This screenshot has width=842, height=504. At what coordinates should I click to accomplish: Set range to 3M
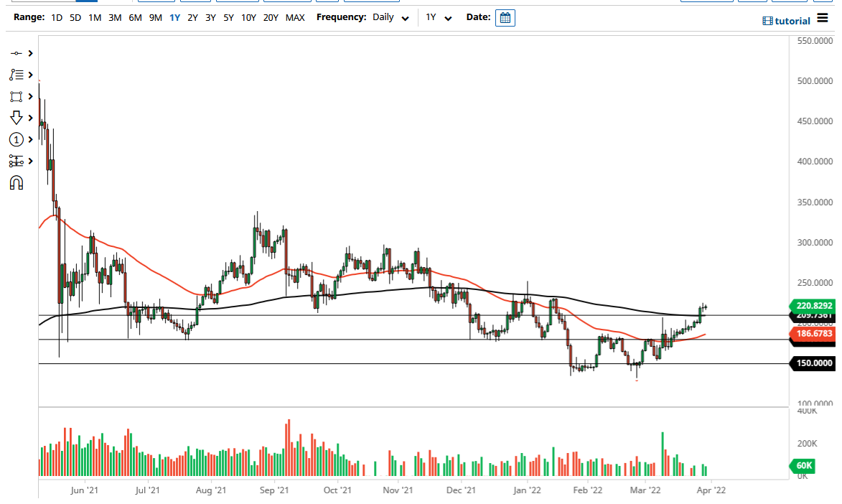pos(115,18)
